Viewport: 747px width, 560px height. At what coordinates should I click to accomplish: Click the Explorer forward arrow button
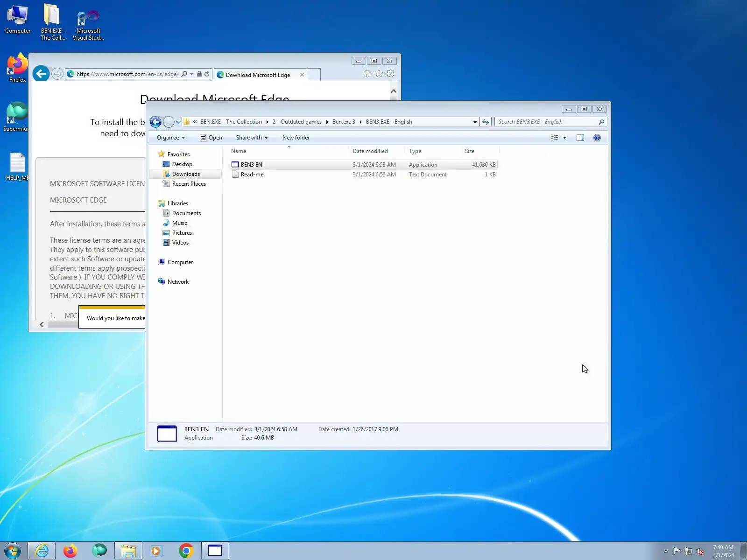[x=169, y=122]
